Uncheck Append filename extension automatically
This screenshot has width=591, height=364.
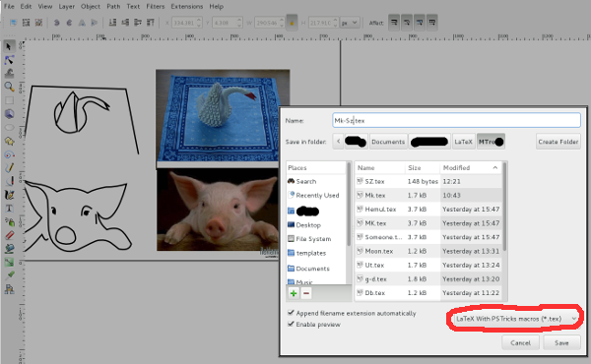pos(291,313)
